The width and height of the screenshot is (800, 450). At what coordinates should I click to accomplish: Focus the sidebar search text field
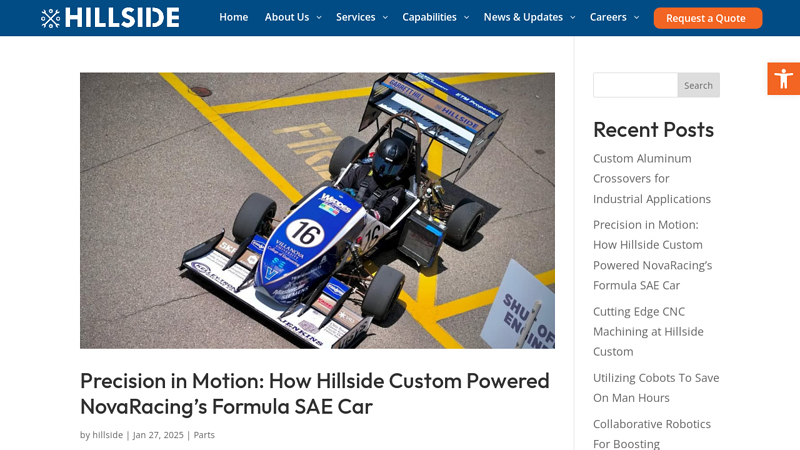(x=635, y=85)
